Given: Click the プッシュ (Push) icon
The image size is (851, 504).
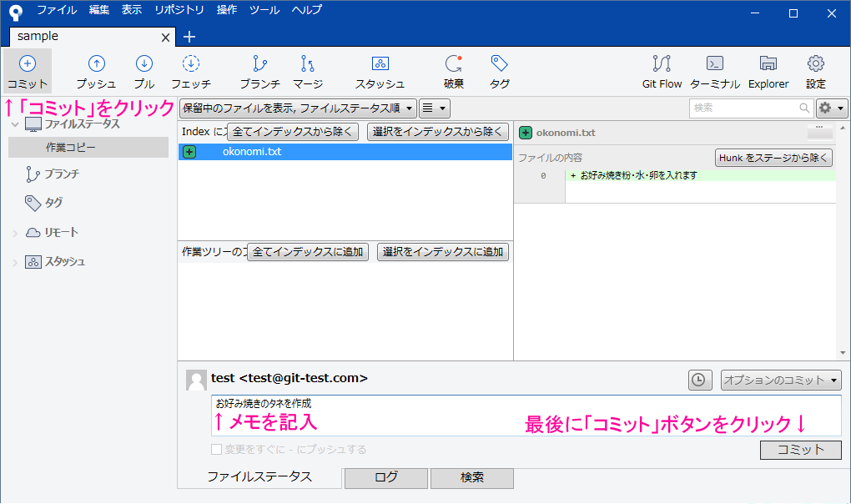Looking at the screenshot, I should click(95, 70).
